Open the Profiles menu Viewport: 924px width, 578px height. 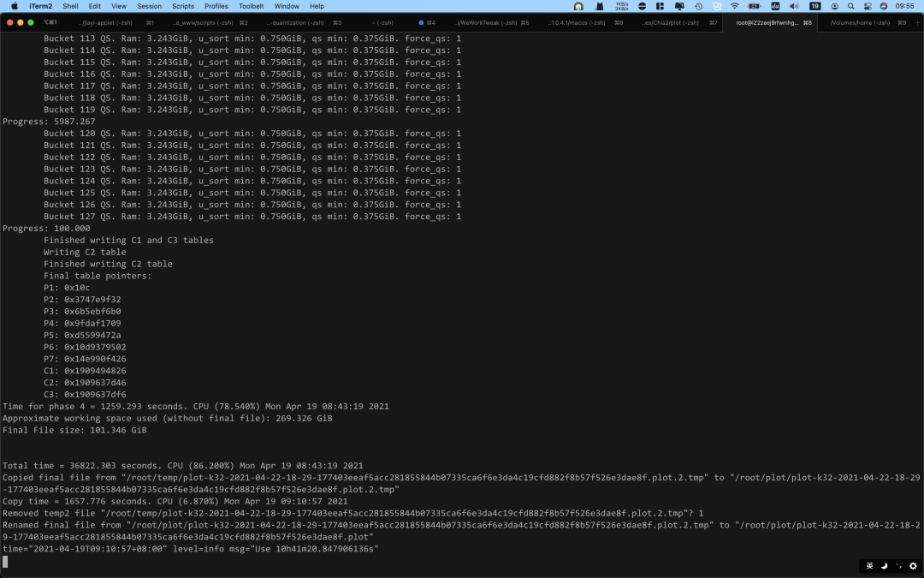point(216,6)
